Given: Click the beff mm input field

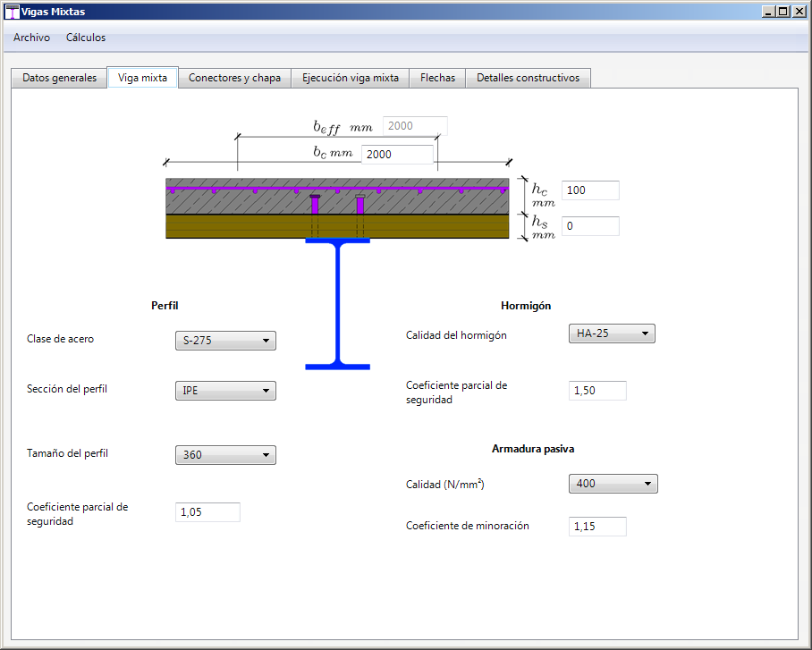Looking at the screenshot, I should click(x=415, y=126).
